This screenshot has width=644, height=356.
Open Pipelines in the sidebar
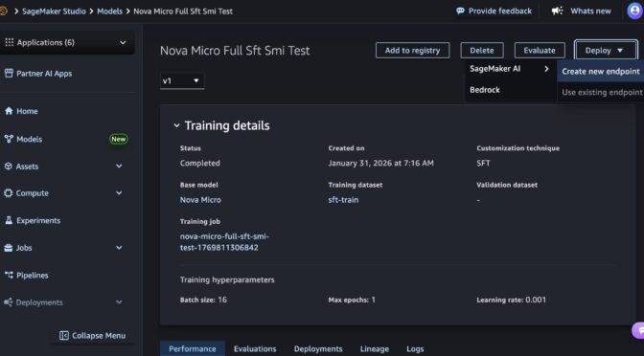point(32,276)
